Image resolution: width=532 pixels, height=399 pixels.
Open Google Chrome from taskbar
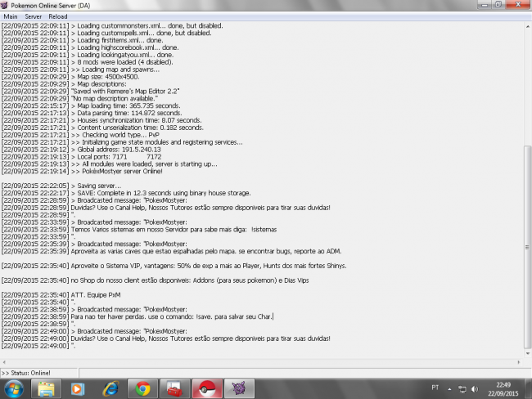point(142,389)
